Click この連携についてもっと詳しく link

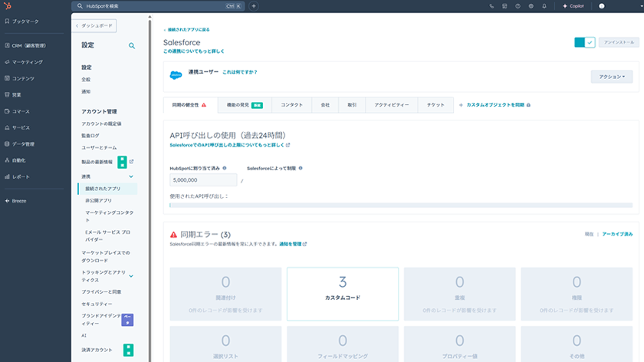194,51
